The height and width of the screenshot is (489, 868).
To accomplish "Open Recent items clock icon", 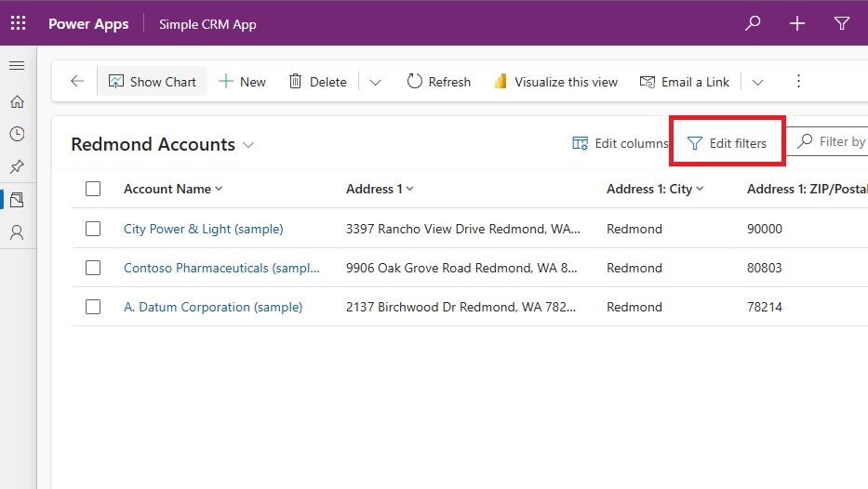I will coord(17,134).
